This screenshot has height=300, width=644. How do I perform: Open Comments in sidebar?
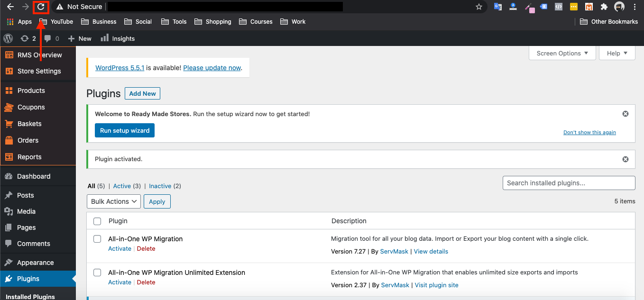pyautogui.click(x=38, y=244)
